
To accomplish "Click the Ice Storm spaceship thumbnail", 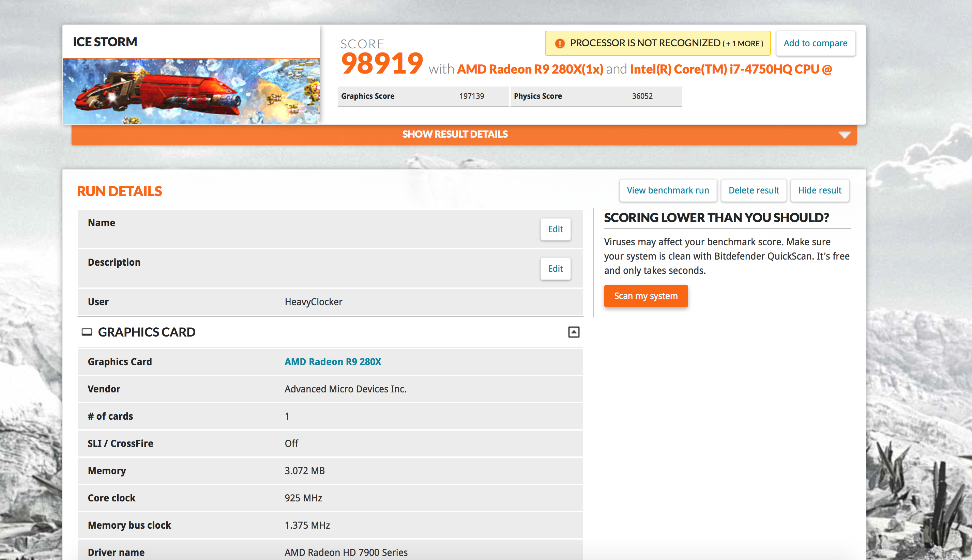I will 191,91.
